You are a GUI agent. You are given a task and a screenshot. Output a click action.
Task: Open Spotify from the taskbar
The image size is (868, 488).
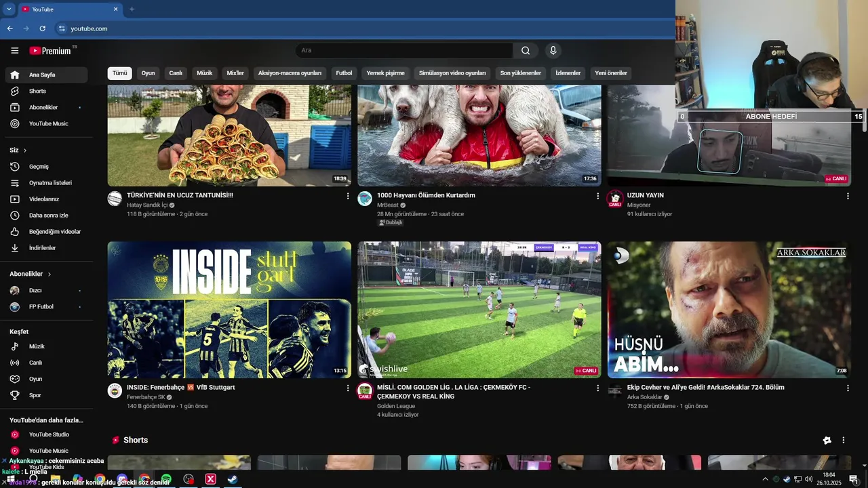click(x=166, y=479)
